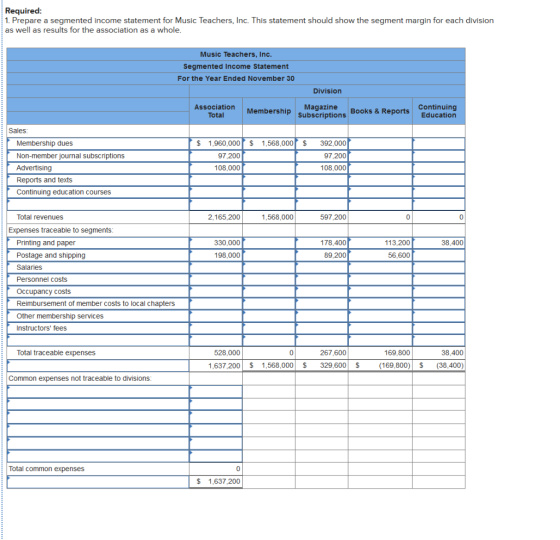Click Total revenues Membership value 1,568,000
Screen dimensions: 560x540
(x=277, y=218)
